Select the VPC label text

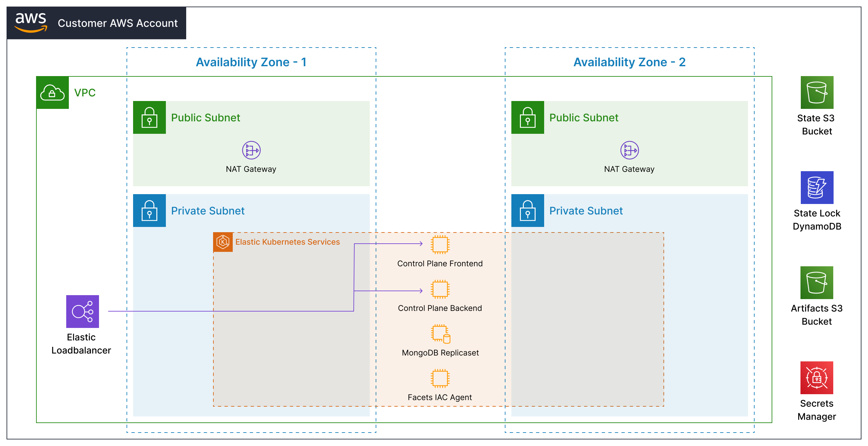click(x=85, y=93)
